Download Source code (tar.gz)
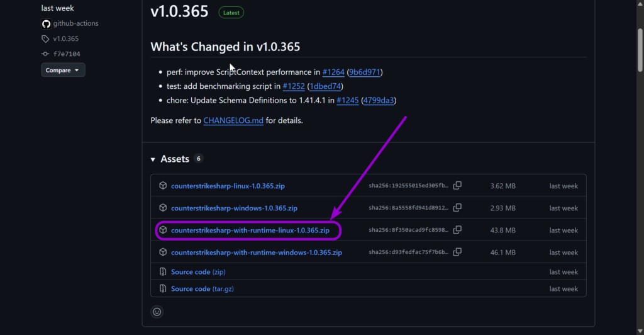The height and width of the screenshot is (335, 644). coord(203,288)
